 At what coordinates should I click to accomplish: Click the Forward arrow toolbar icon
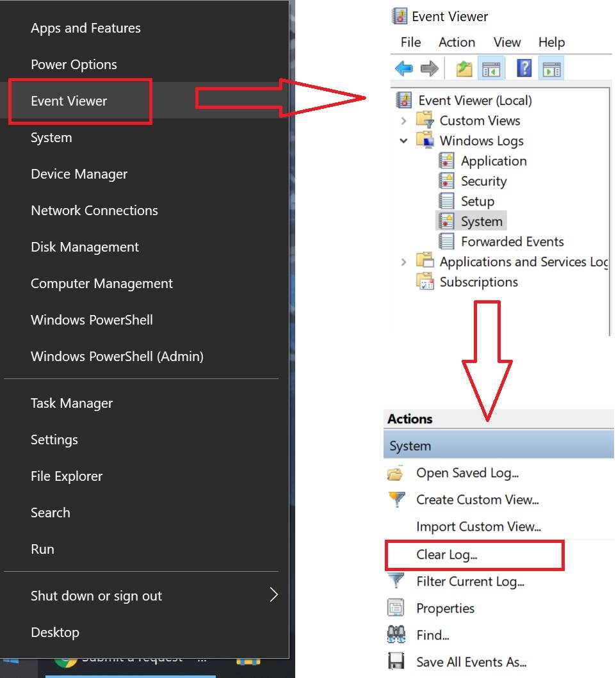(x=430, y=69)
